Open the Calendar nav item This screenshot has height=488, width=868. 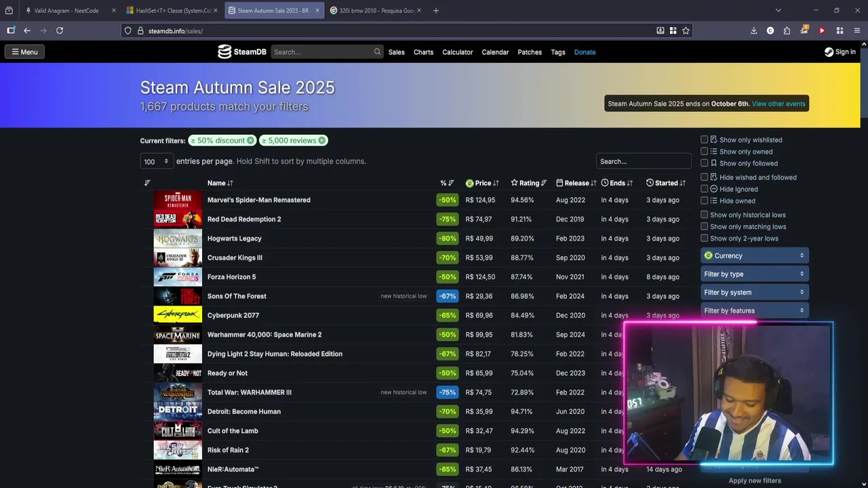click(495, 52)
